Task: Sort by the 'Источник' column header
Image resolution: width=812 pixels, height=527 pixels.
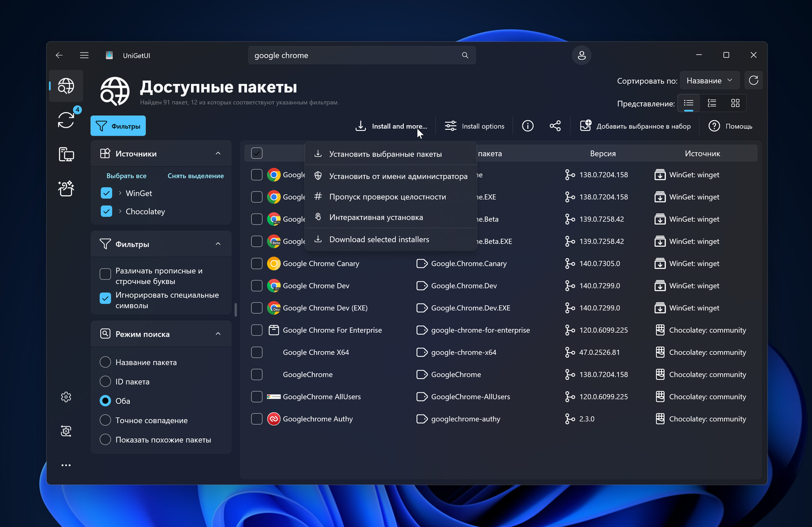Action: (x=702, y=154)
